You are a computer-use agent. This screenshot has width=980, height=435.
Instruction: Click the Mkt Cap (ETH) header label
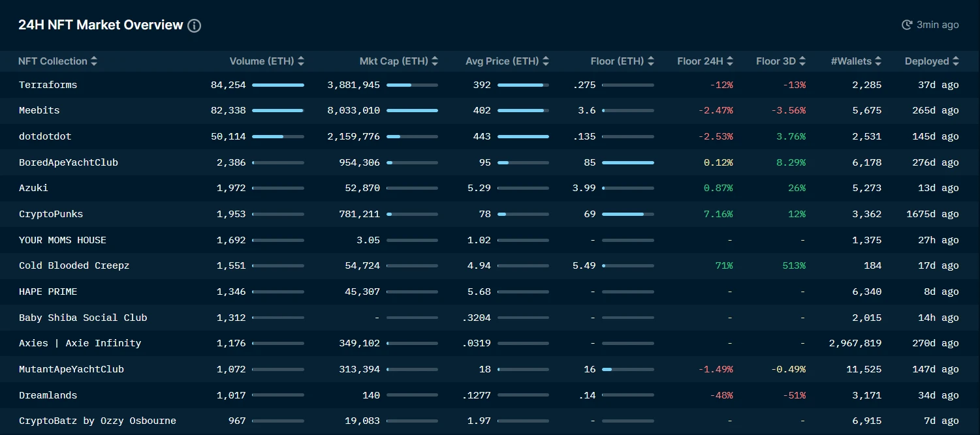pyautogui.click(x=394, y=61)
